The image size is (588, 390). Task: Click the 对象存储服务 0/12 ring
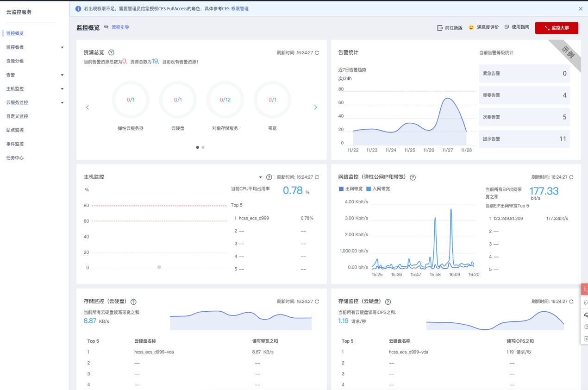click(x=225, y=100)
